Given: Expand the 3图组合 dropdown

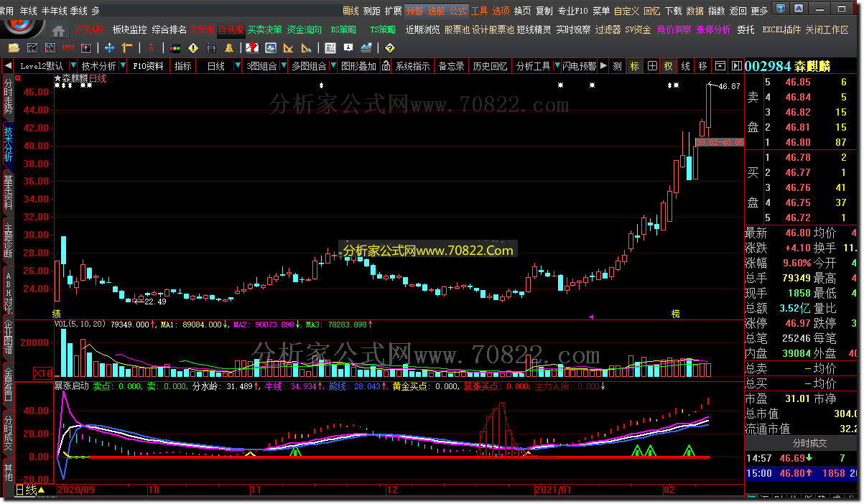Looking at the screenshot, I should (284, 66).
